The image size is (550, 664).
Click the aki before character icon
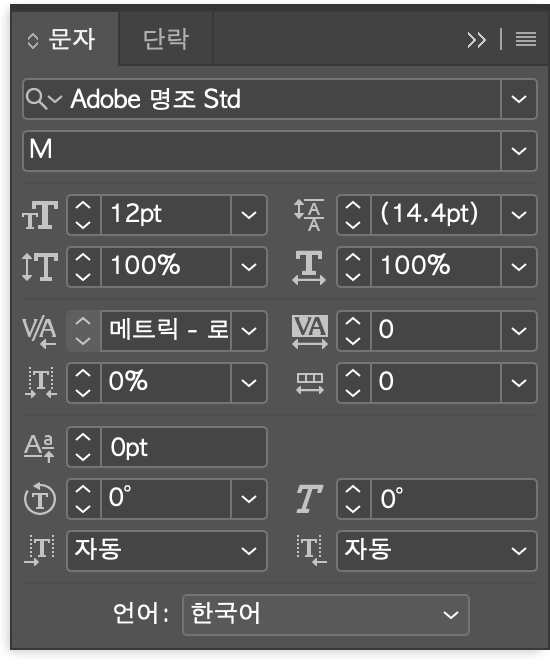point(40,551)
